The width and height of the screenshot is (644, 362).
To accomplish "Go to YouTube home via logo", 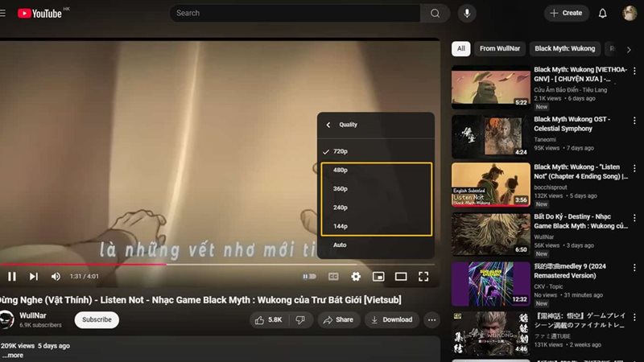I will pyautogui.click(x=39, y=14).
